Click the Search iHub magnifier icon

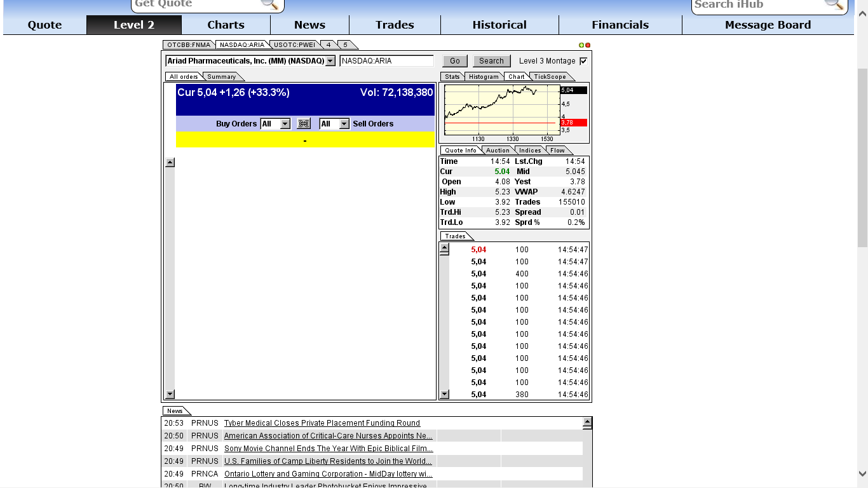pos(834,5)
